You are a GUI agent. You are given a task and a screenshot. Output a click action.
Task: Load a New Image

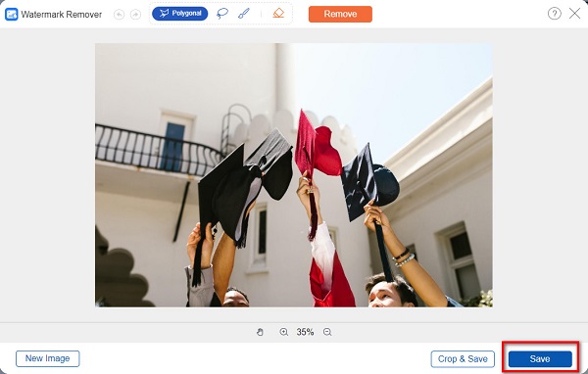[48, 358]
